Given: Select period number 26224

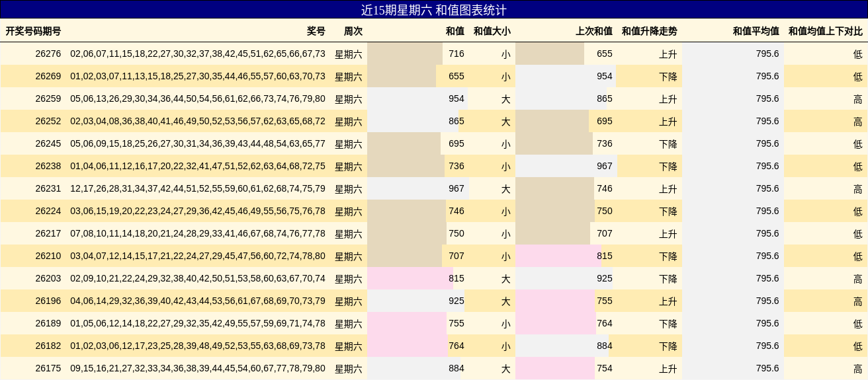Looking at the screenshot, I should (48, 211).
